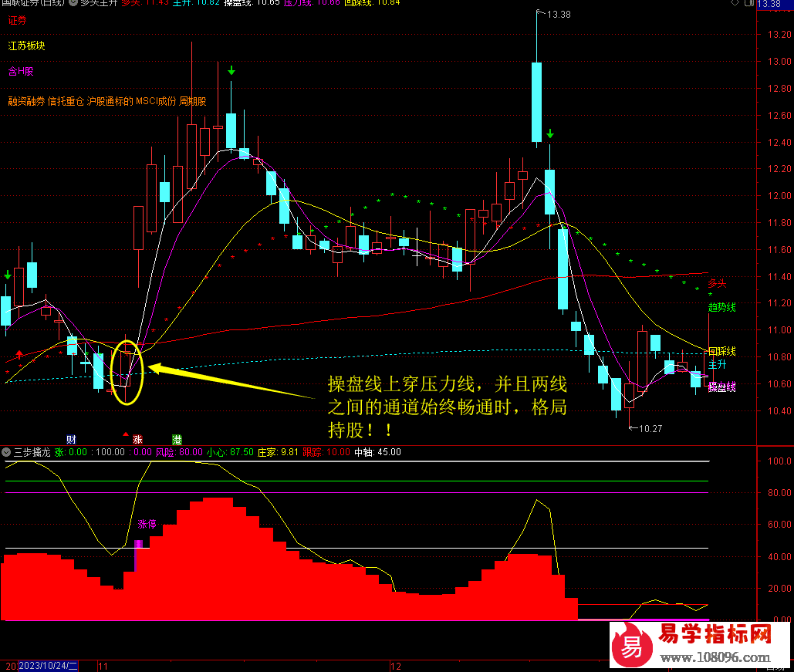This screenshot has width=794, height=672.
Task: Click the yellow 回踩线 line label
Action: click(x=721, y=351)
